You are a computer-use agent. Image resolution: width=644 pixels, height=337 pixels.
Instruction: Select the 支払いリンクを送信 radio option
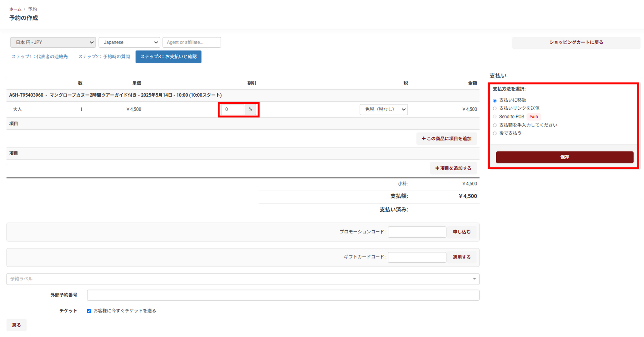(495, 109)
